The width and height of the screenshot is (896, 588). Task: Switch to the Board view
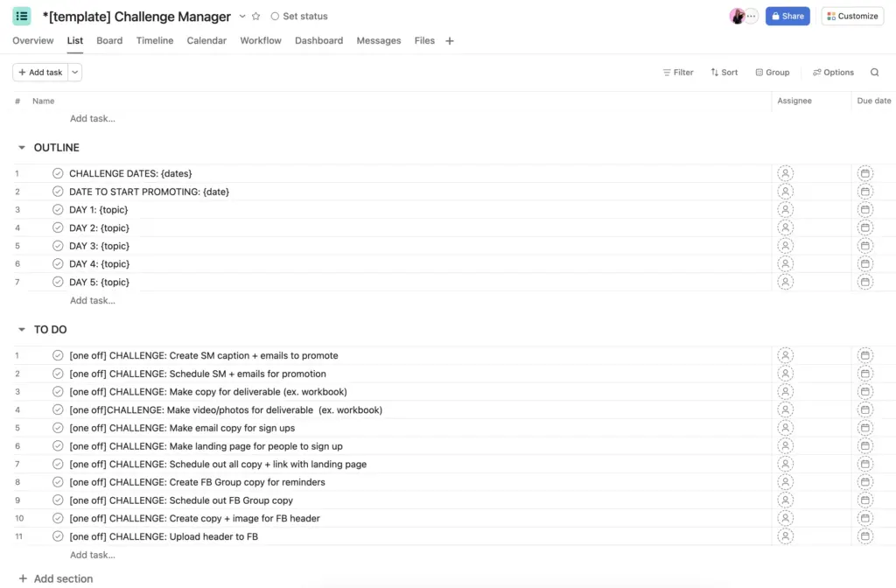(x=108, y=40)
